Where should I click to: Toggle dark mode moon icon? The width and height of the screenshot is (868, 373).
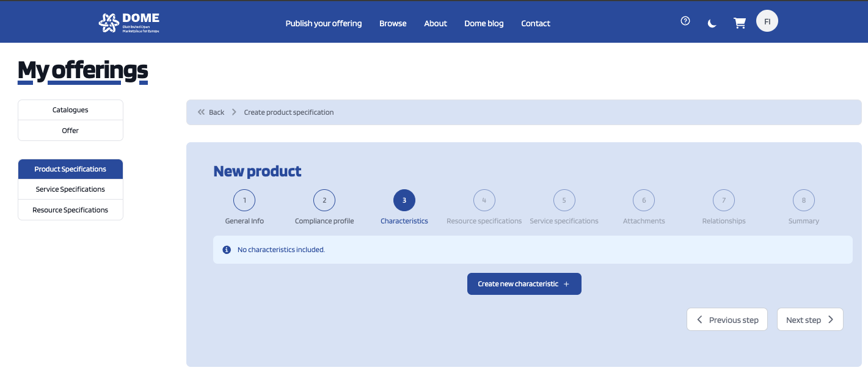(712, 23)
